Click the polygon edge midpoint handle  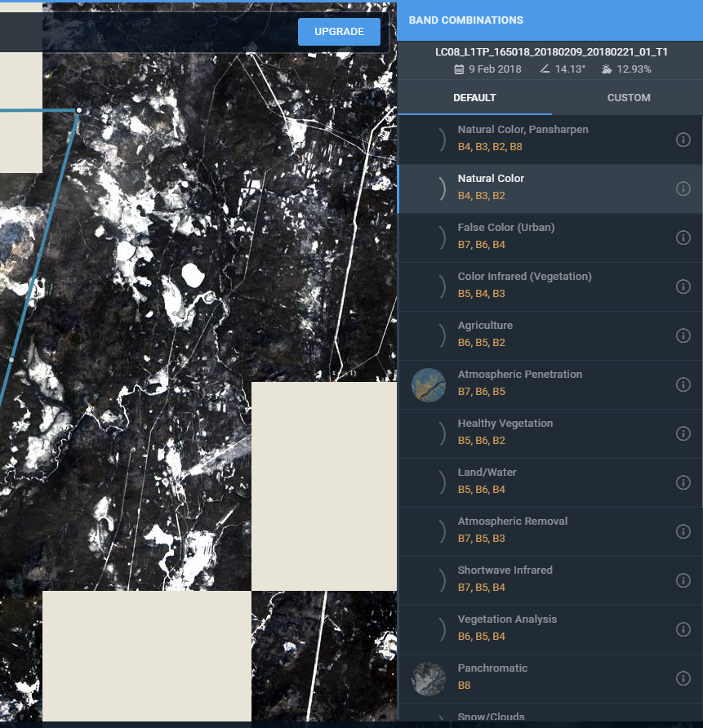tap(11, 359)
